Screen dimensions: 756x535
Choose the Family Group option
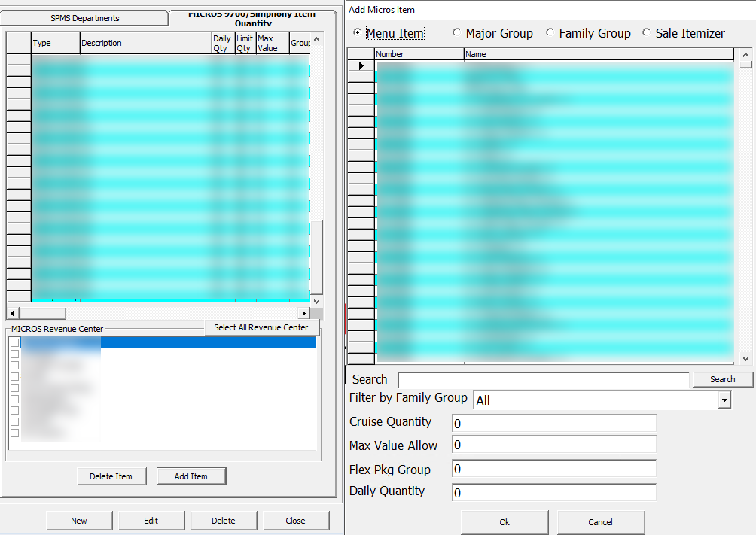click(550, 33)
